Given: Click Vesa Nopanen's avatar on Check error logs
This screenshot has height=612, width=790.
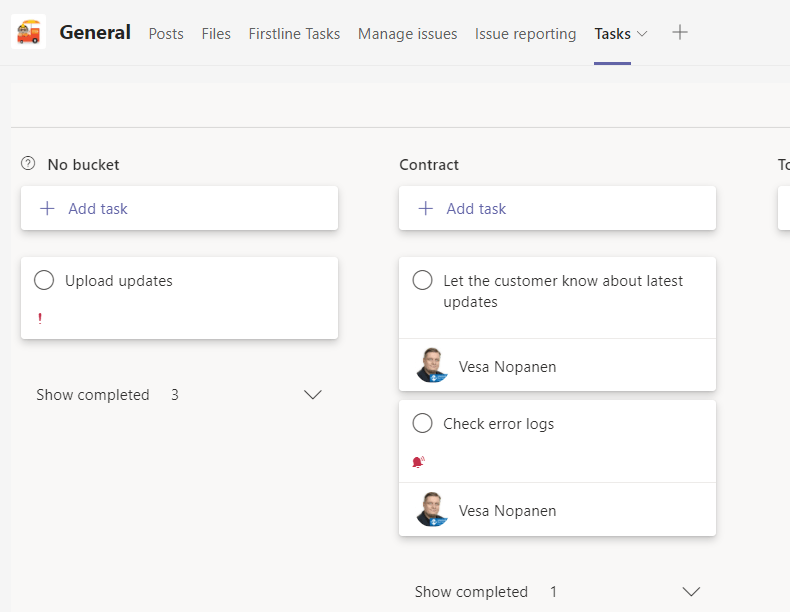Looking at the screenshot, I should pyautogui.click(x=432, y=510).
